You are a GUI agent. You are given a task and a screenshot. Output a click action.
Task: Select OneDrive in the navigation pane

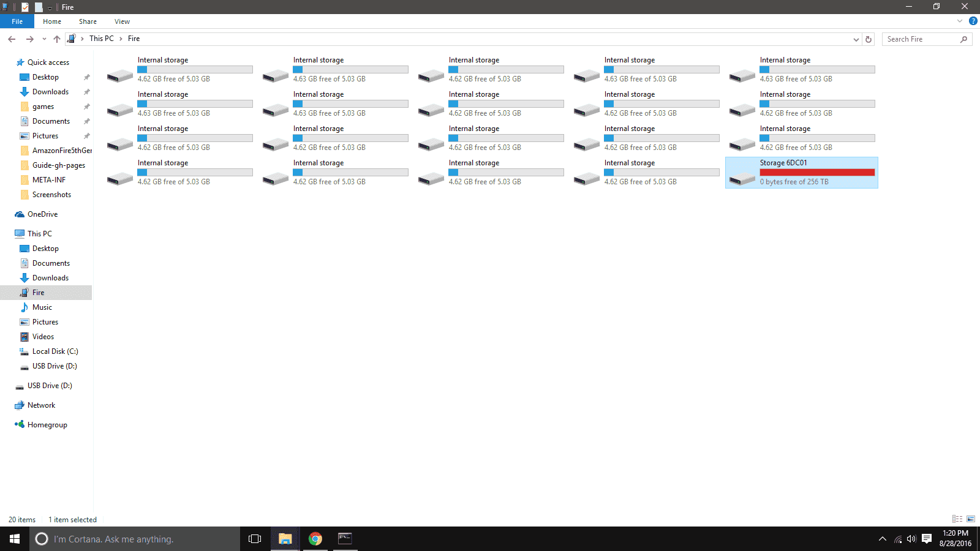(x=42, y=214)
